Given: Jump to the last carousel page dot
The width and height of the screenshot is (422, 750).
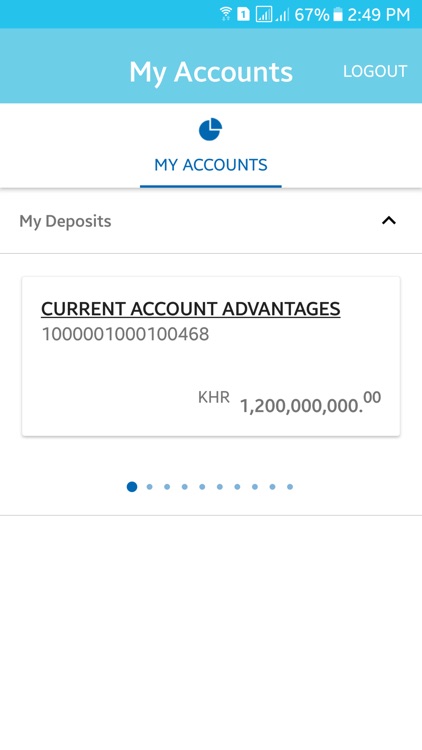Looking at the screenshot, I should pyautogui.click(x=290, y=487).
